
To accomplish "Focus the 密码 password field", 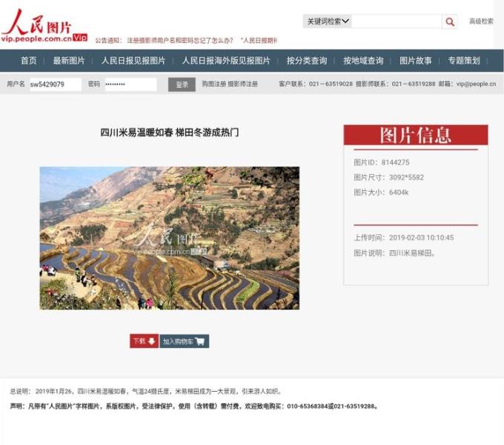I will pyautogui.click(x=131, y=84).
